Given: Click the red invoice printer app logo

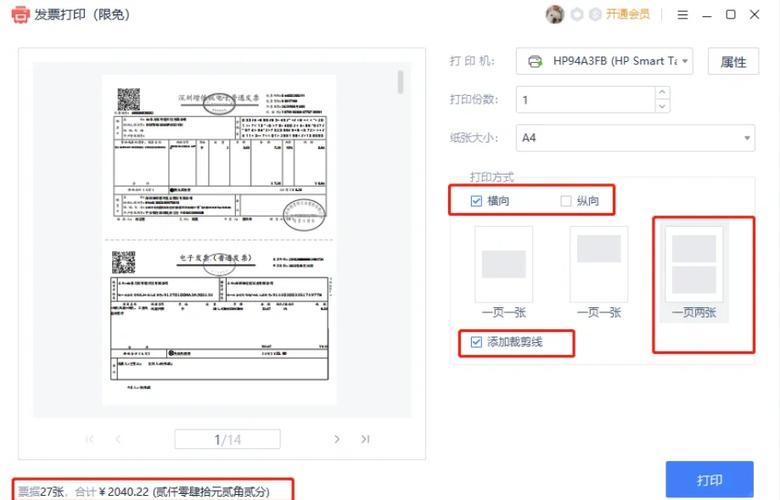Looking at the screenshot, I should 20,14.
